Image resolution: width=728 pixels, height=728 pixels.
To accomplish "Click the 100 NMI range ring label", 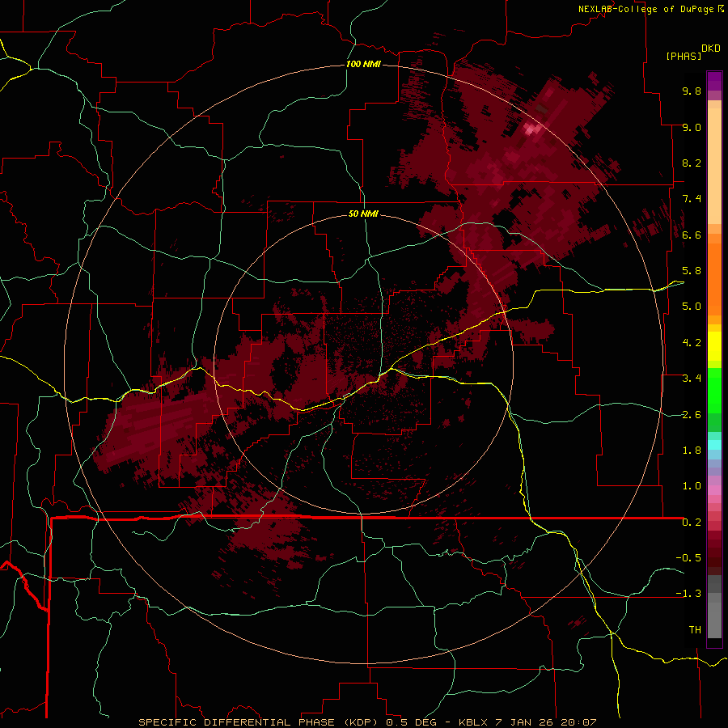I will (363, 64).
